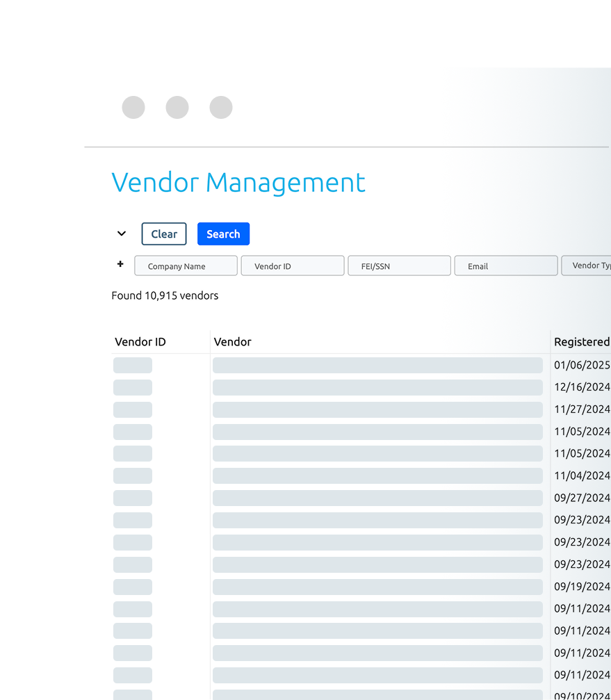Viewport: 611px width, 700px height.
Task: Click into the FEI/SSN filter field
Action: [399, 266]
